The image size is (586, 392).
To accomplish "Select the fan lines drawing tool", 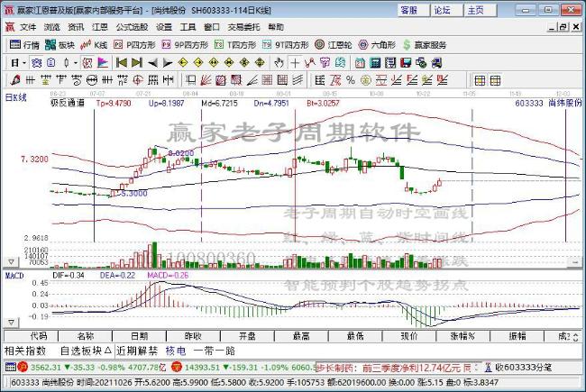I will pyautogui.click(x=206, y=80).
